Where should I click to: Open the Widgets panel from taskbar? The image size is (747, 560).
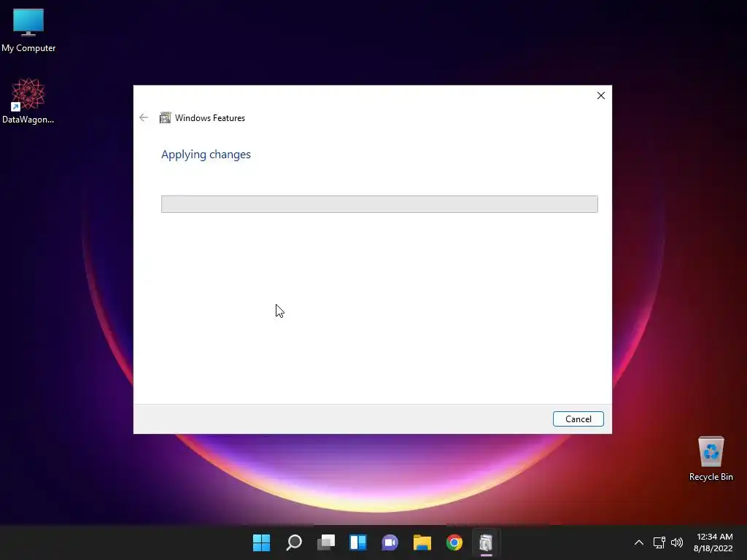coord(357,542)
